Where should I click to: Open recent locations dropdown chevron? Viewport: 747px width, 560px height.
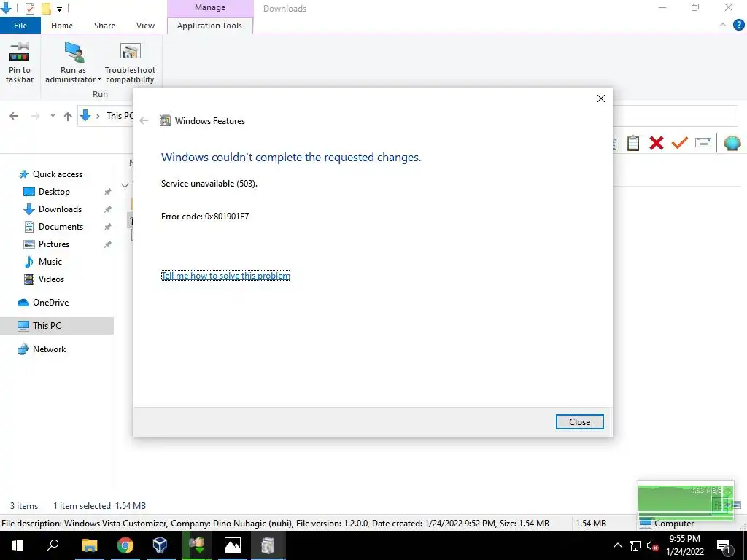pyautogui.click(x=53, y=116)
